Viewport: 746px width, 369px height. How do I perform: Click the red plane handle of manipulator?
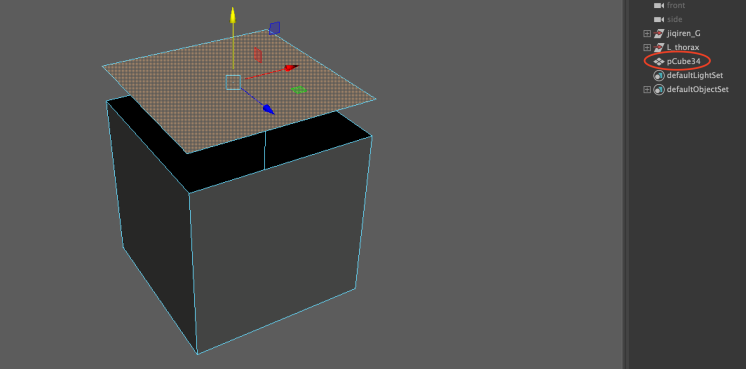coord(258,55)
